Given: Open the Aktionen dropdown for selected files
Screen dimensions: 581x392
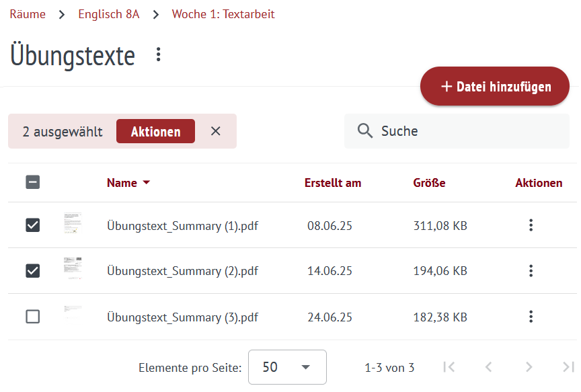Looking at the screenshot, I should [155, 131].
